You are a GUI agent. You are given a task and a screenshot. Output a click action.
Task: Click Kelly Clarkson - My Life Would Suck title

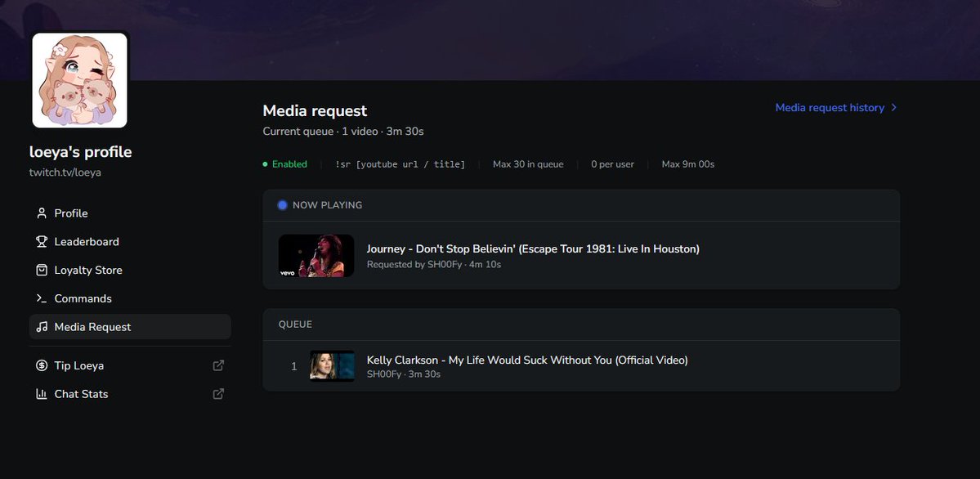527,360
